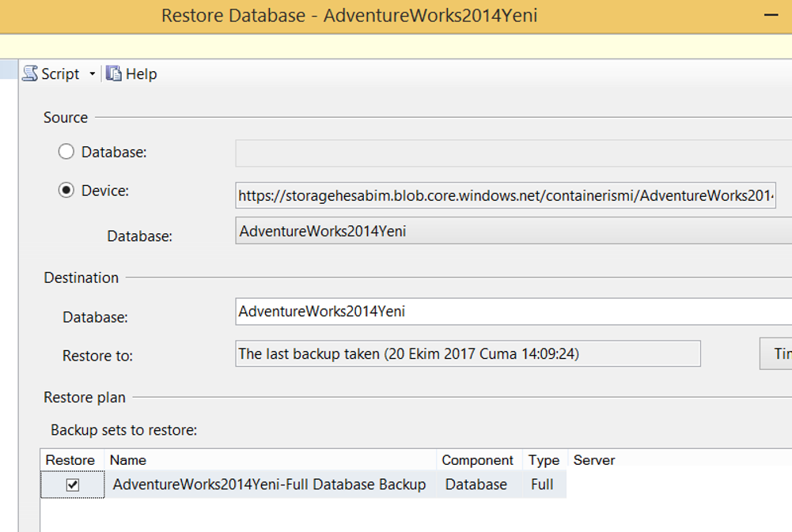Open the Help toolbar button
Image resolution: width=792 pixels, height=532 pixels.
tap(131, 74)
